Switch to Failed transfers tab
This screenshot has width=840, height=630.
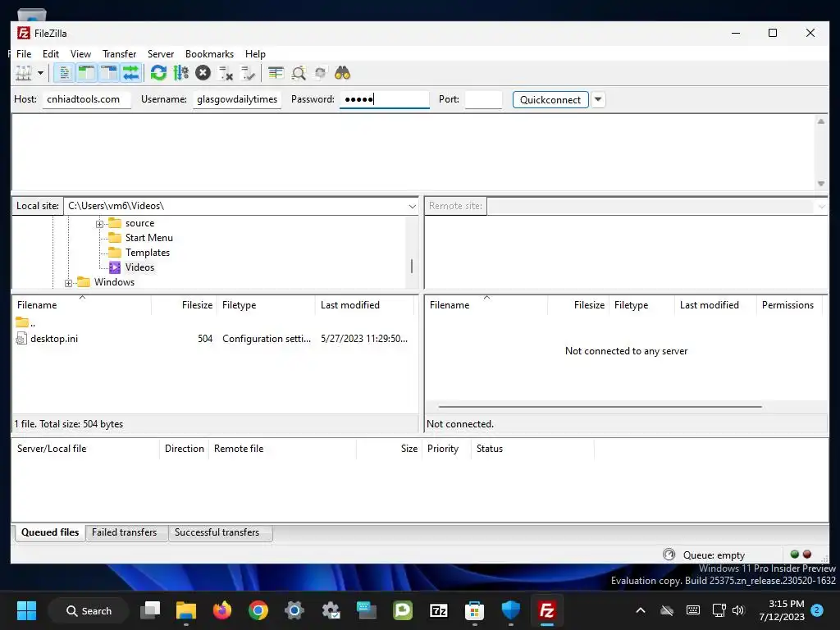tap(125, 532)
